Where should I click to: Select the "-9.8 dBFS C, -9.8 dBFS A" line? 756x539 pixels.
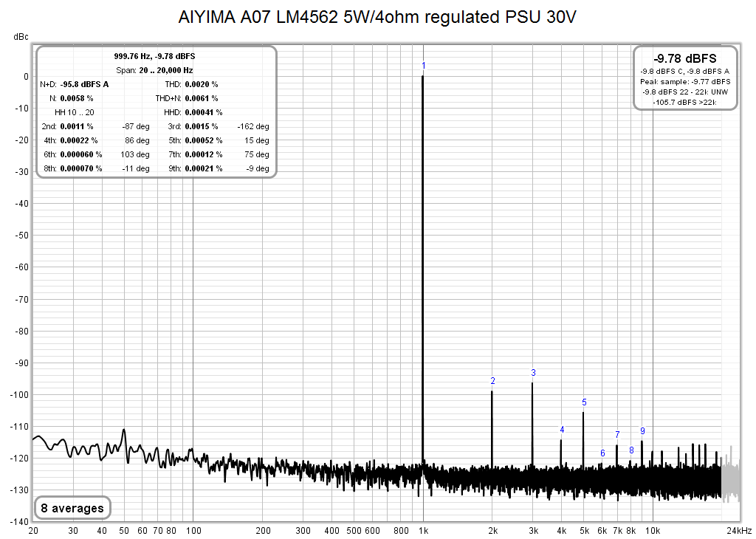click(x=685, y=72)
